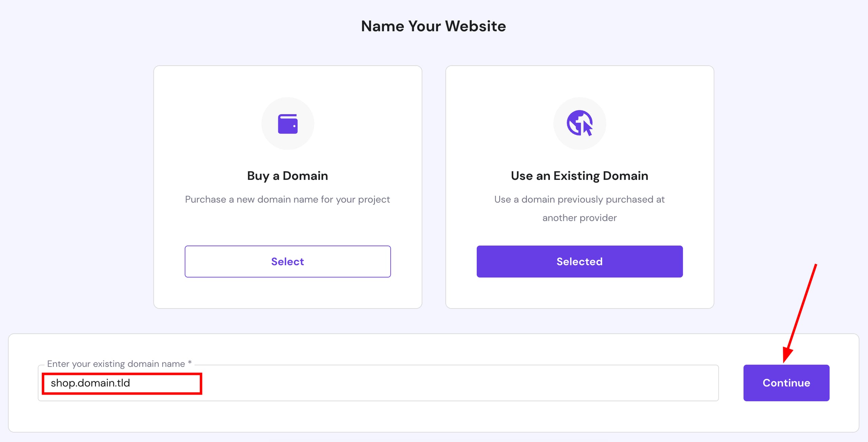Image resolution: width=868 pixels, height=442 pixels.
Task: Hit the Continue button
Action: pyautogui.click(x=786, y=383)
